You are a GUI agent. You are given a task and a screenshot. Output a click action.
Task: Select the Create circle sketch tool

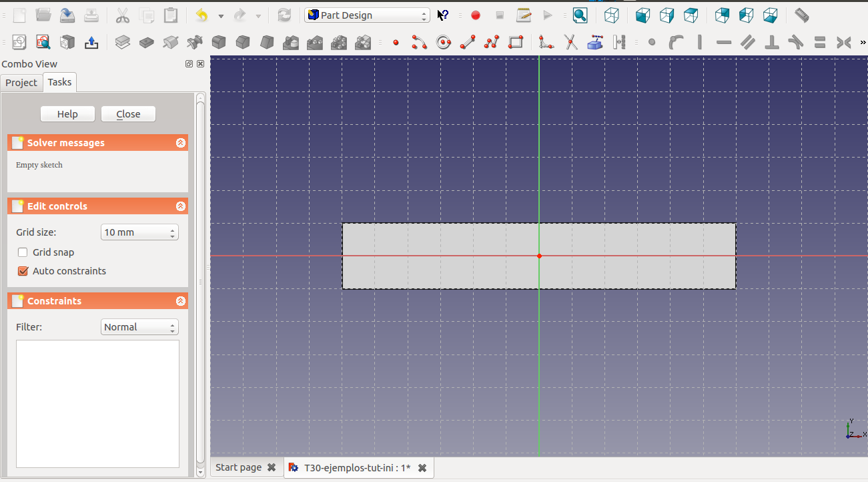pos(444,43)
